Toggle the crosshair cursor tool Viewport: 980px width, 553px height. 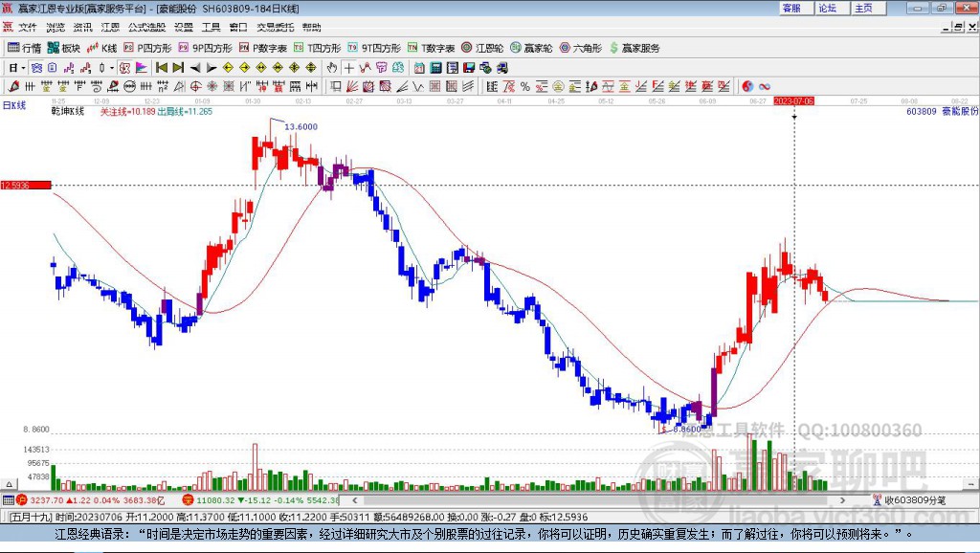point(348,68)
